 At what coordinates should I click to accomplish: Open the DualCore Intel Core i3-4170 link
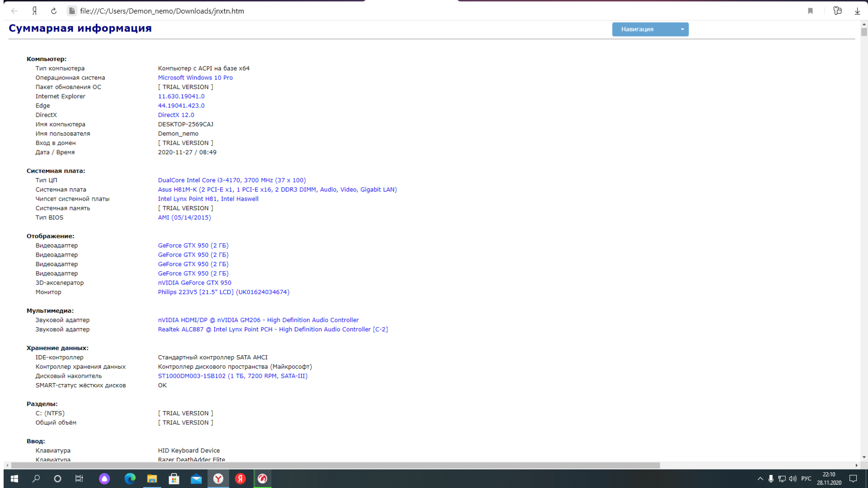tap(231, 180)
